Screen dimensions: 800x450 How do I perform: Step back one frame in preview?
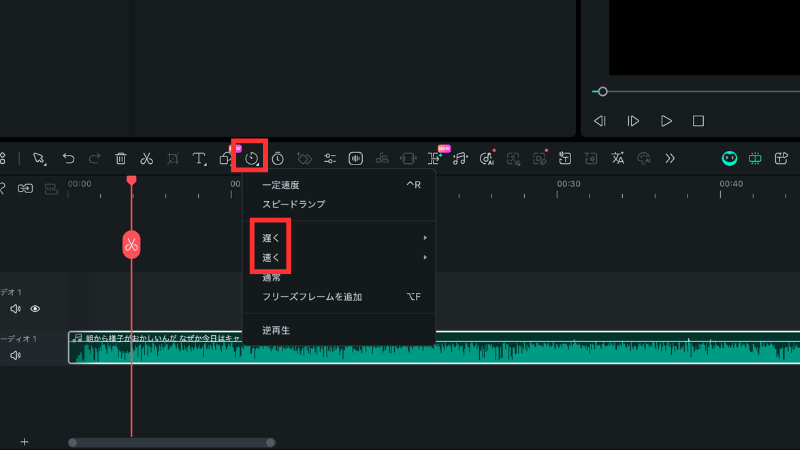[600, 121]
